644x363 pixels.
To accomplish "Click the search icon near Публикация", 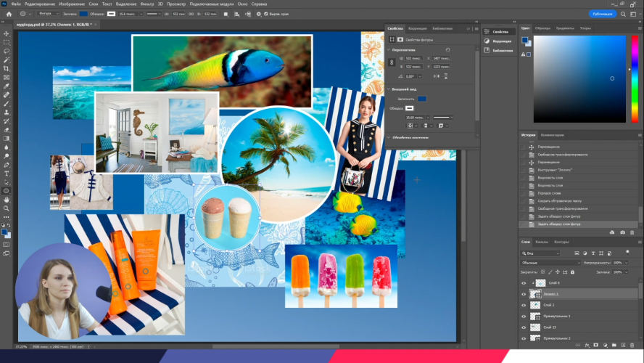I will (x=623, y=14).
